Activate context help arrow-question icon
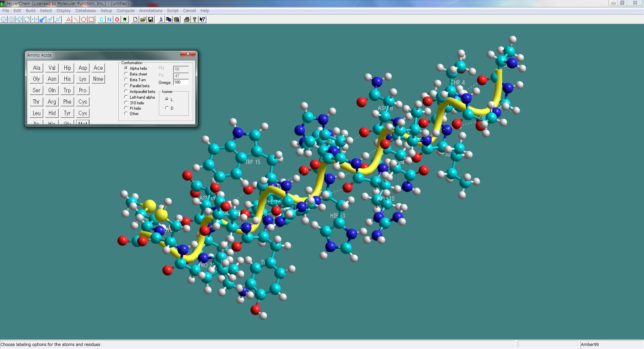The image size is (644, 349). click(202, 19)
